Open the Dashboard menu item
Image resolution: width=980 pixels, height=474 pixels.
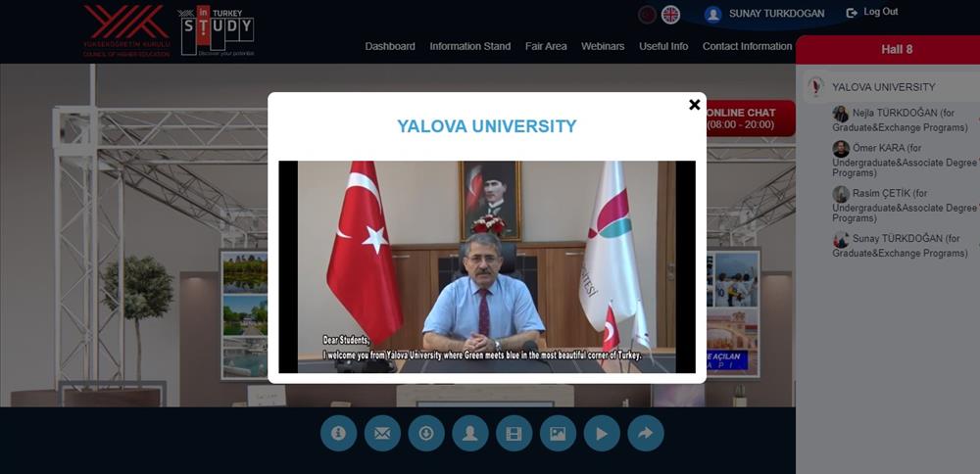(x=390, y=46)
